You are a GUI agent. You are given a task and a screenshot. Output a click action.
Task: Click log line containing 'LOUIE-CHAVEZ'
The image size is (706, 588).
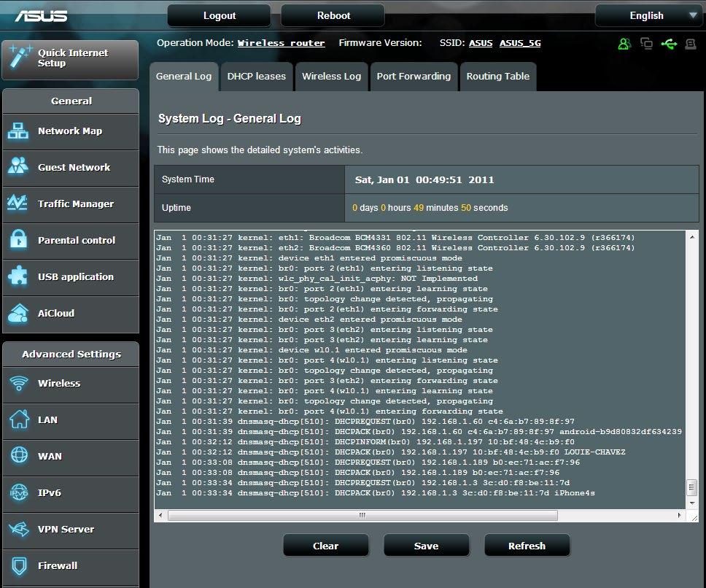391,452
